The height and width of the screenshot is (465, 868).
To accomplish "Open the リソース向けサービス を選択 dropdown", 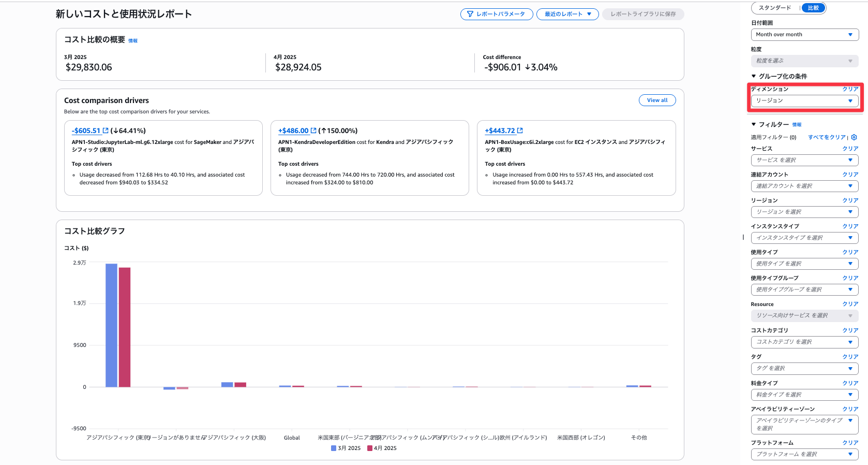I will pyautogui.click(x=804, y=315).
